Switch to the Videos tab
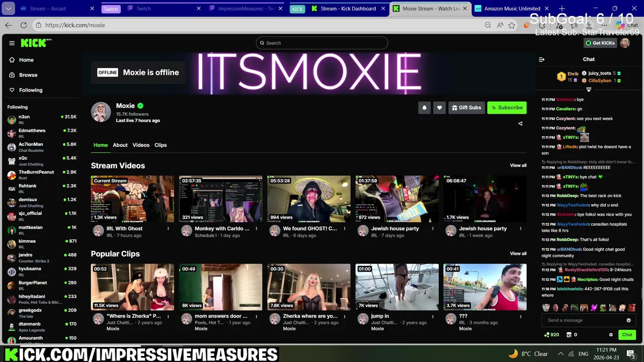644x362 pixels. (x=141, y=145)
